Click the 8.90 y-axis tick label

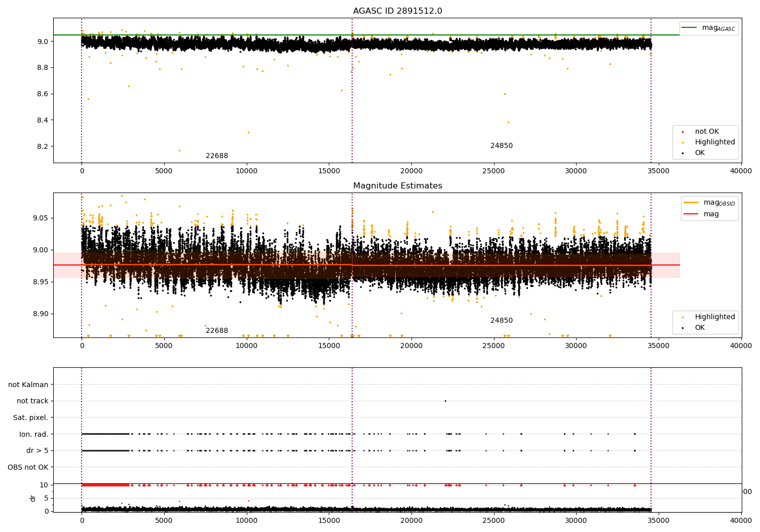coord(41,314)
